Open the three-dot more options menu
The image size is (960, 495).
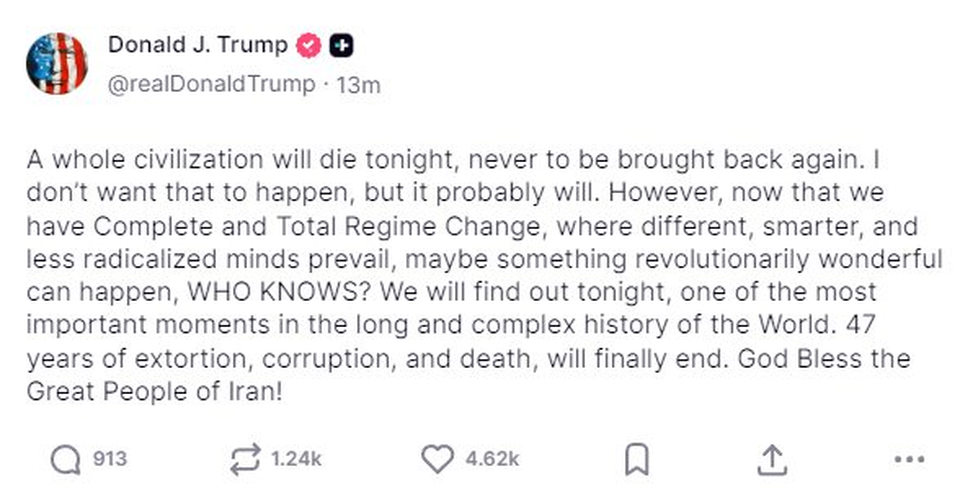pyautogui.click(x=908, y=460)
